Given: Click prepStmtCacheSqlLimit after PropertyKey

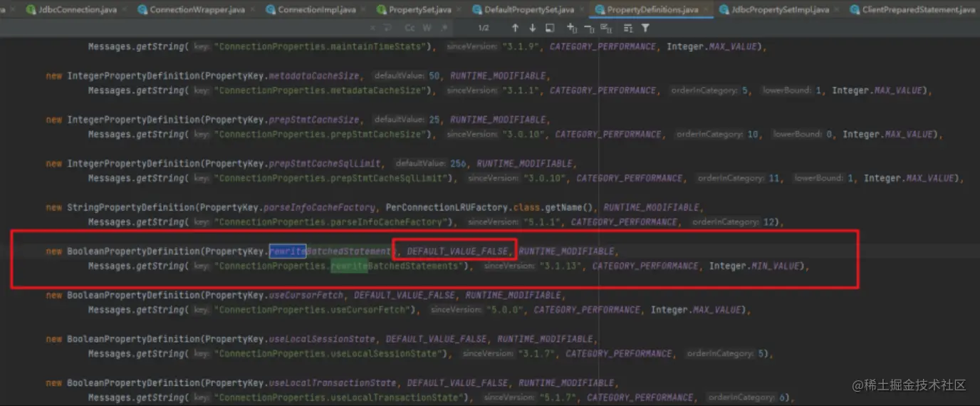Looking at the screenshot, I should [325, 163].
